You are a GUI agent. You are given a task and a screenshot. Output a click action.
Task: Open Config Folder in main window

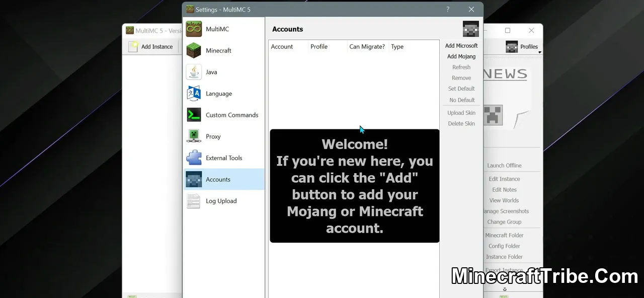pyautogui.click(x=504, y=246)
